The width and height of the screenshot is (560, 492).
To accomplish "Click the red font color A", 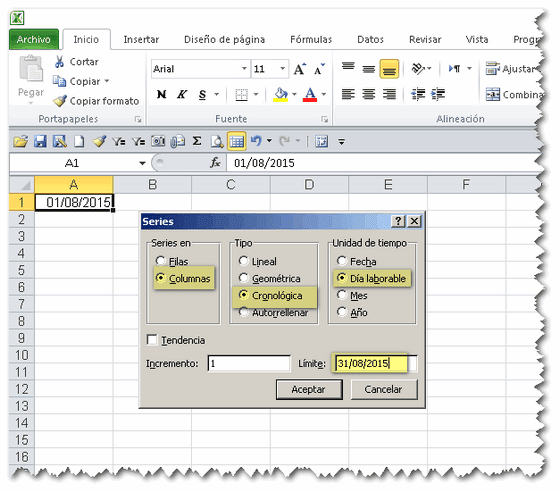I will coord(310,95).
